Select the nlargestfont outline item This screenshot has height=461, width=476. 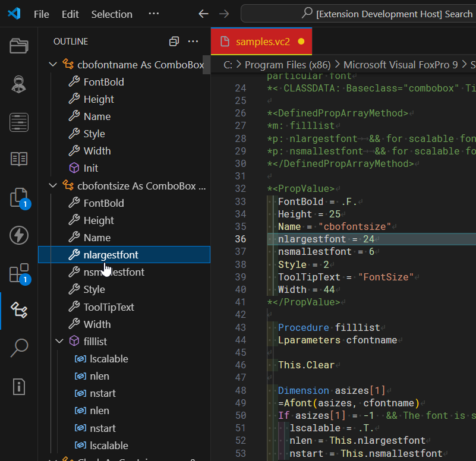[124, 255]
